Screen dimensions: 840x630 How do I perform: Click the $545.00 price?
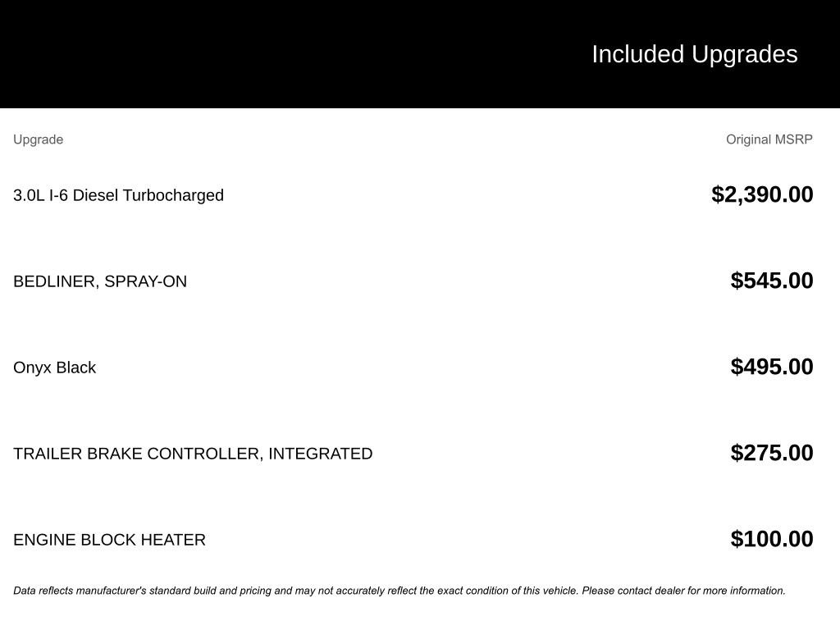tap(772, 281)
